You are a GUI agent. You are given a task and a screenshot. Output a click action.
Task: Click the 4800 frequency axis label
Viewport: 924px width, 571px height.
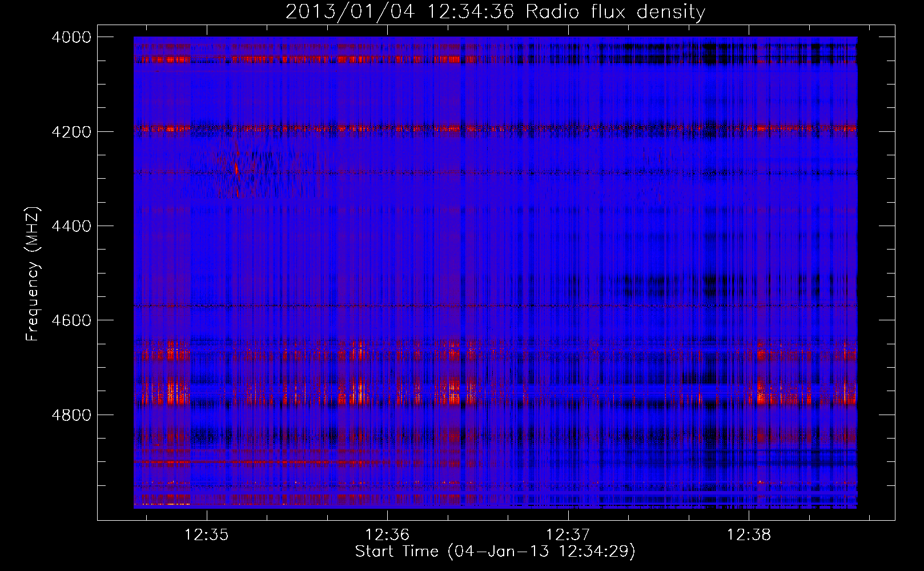(x=71, y=415)
